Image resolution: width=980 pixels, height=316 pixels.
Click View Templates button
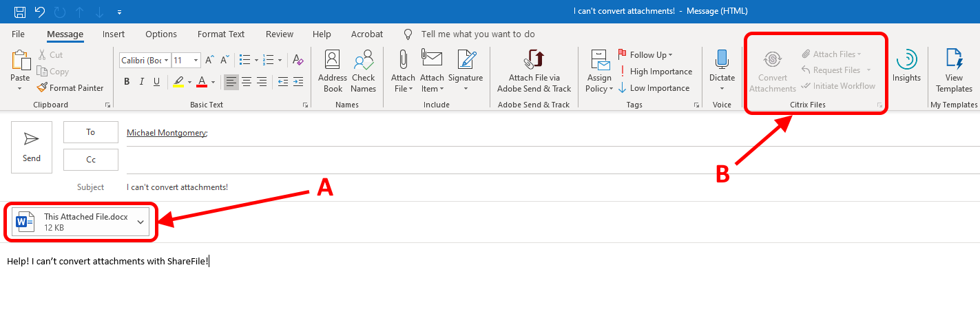point(954,71)
